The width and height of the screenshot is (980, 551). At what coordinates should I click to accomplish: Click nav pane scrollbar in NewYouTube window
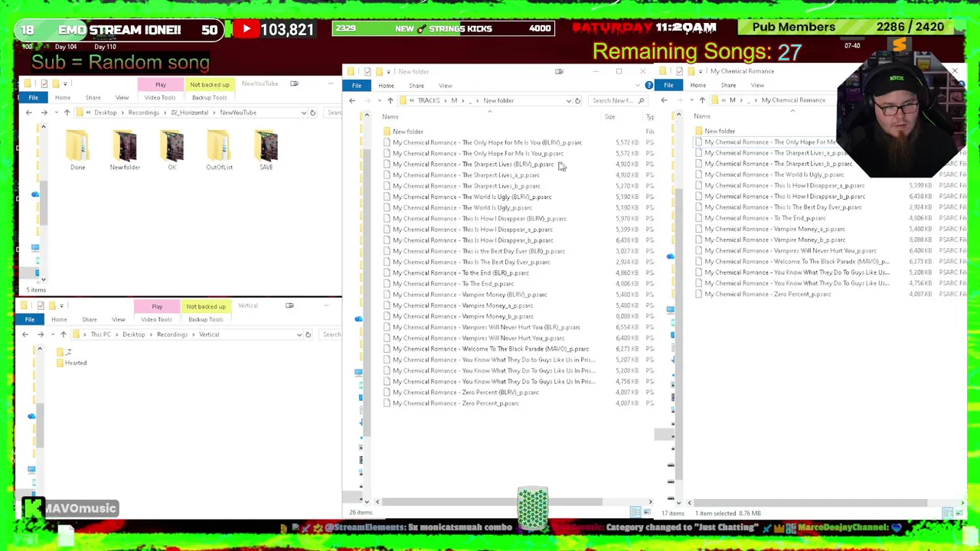pyautogui.click(x=44, y=203)
